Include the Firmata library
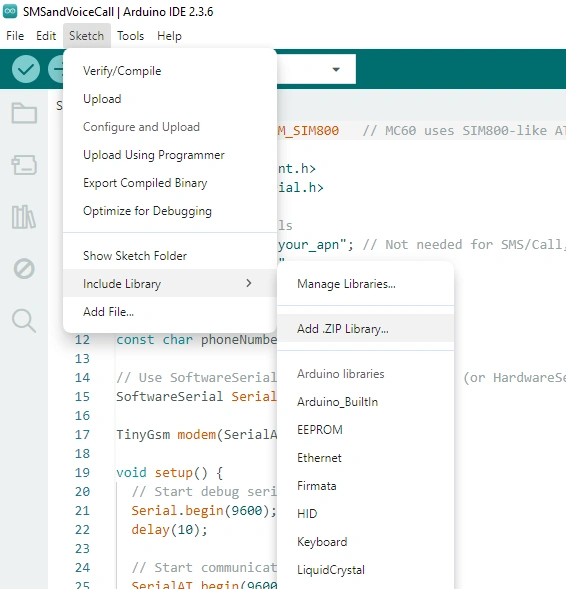The height and width of the screenshot is (589, 566). (365, 486)
